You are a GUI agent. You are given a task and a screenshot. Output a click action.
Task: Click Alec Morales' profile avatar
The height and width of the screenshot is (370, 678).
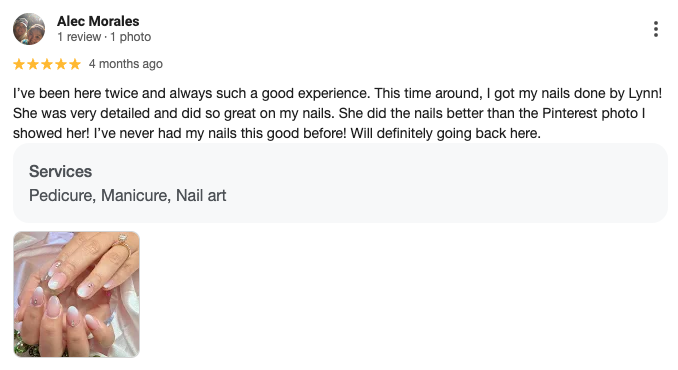point(29,29)
